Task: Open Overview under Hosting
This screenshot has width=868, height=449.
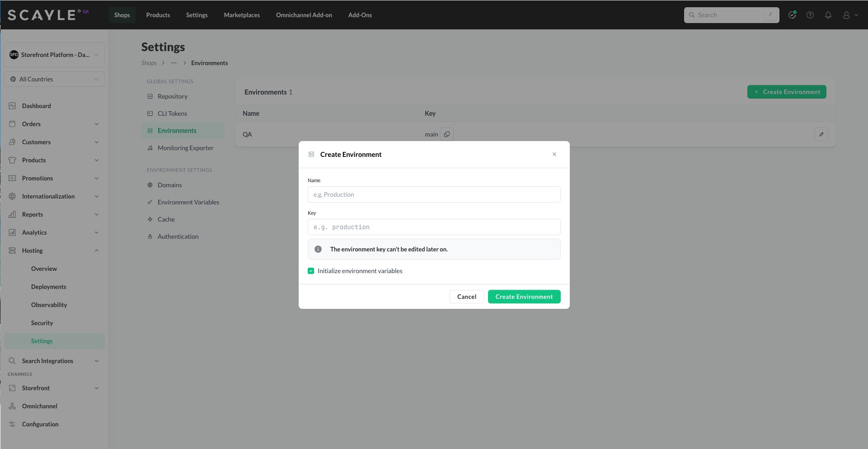Action: (x=44, y=269)
